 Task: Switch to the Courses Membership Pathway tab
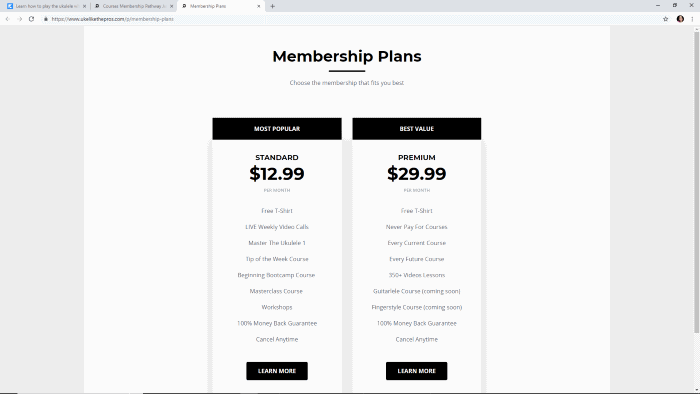[134, 6]
